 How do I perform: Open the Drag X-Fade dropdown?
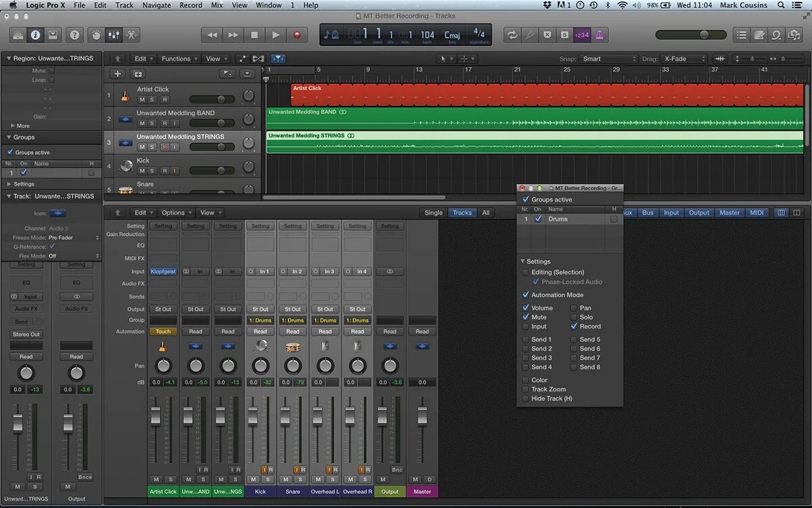[x=683, y=59]
